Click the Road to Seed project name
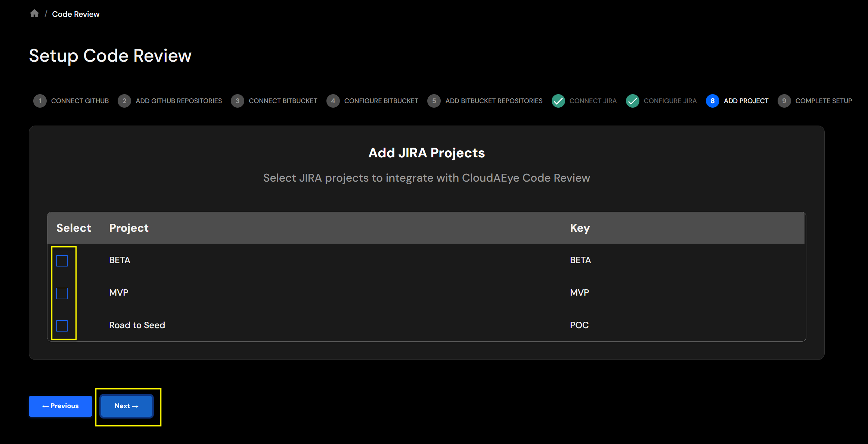Screen dimensions: 868x444 (x=137, y=325)
